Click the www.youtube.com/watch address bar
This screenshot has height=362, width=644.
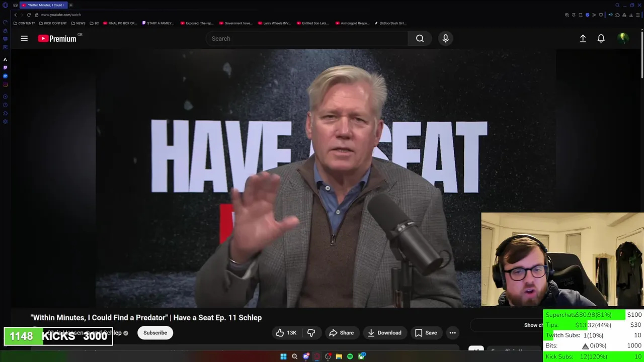pyautogui.click(x=61, y=15)
